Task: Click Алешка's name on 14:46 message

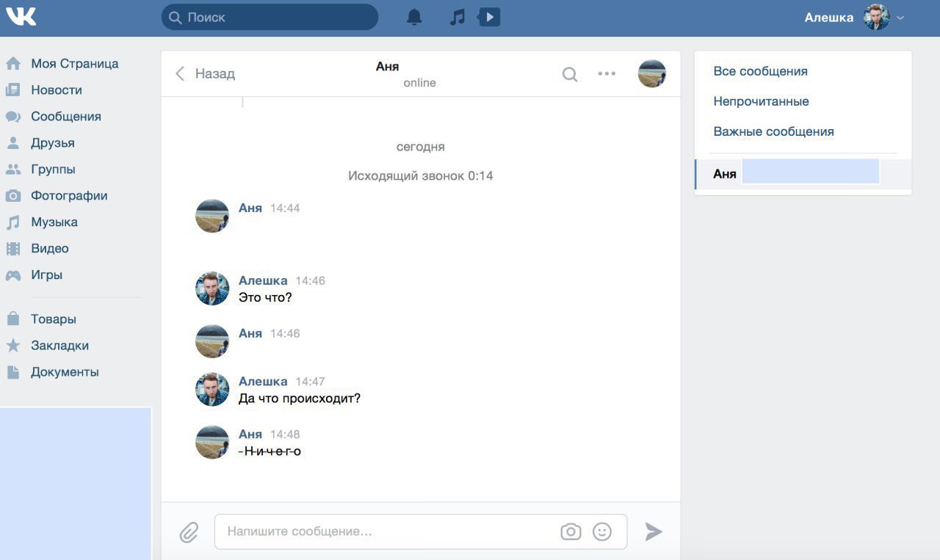Action: coord(263,280)
